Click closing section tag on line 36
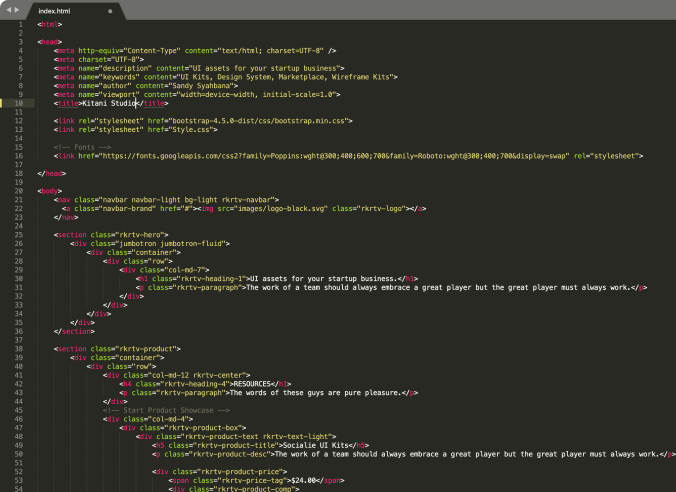 (74, 331)
